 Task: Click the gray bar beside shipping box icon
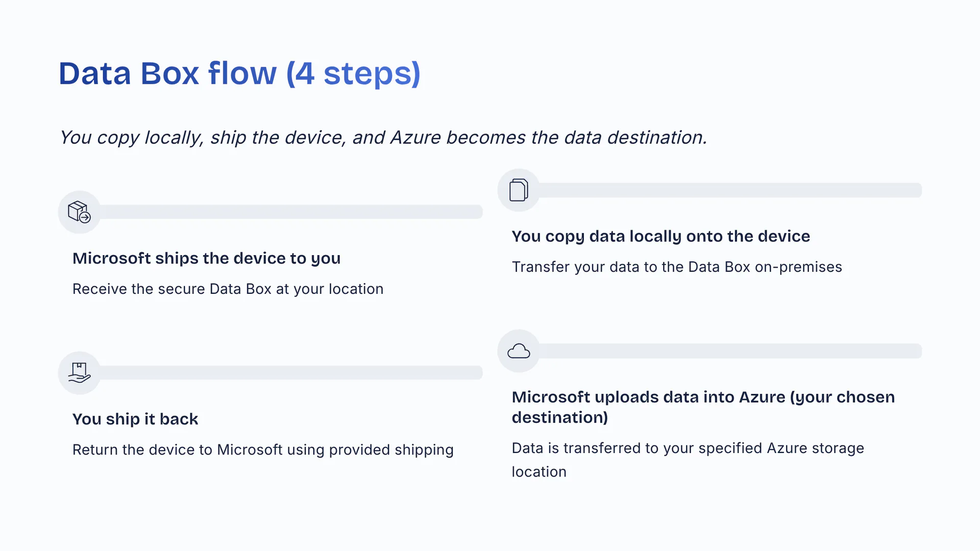coord(291,212)
